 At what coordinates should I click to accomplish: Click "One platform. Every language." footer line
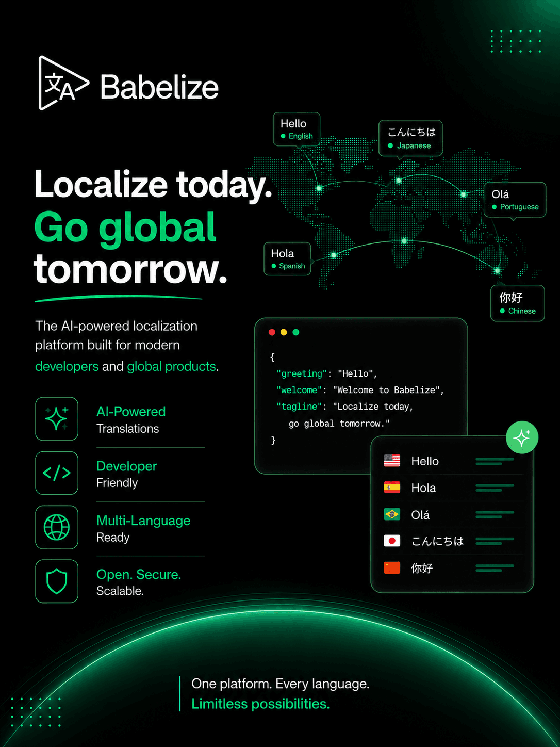(x=280, y=684)
